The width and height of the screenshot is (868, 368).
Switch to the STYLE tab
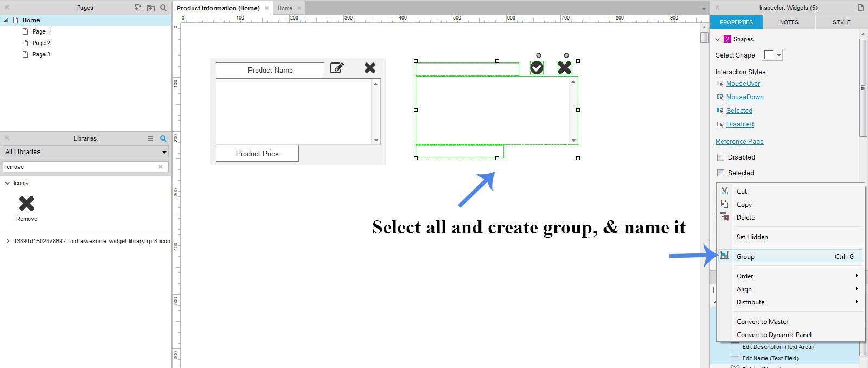(841, 22)
